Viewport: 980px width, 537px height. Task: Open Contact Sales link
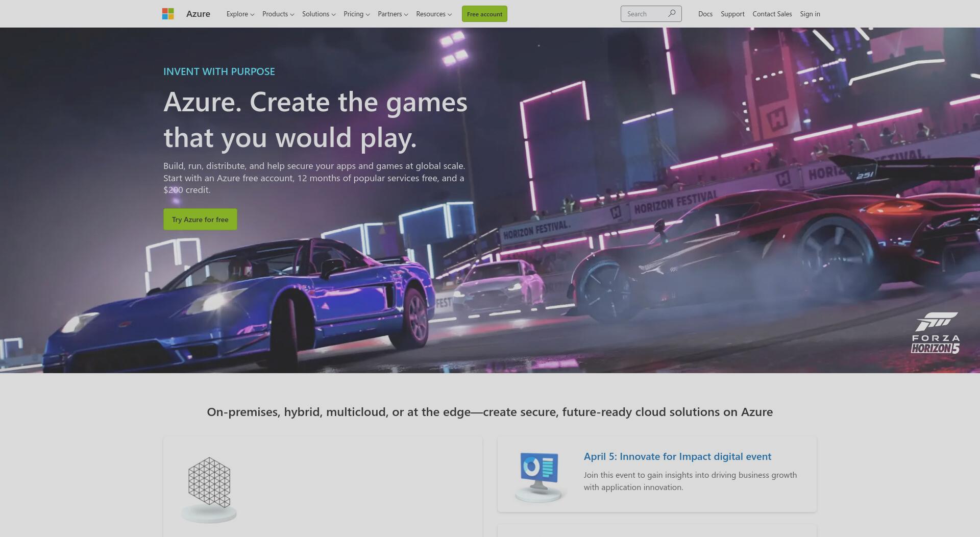click(x=772, y=14)
